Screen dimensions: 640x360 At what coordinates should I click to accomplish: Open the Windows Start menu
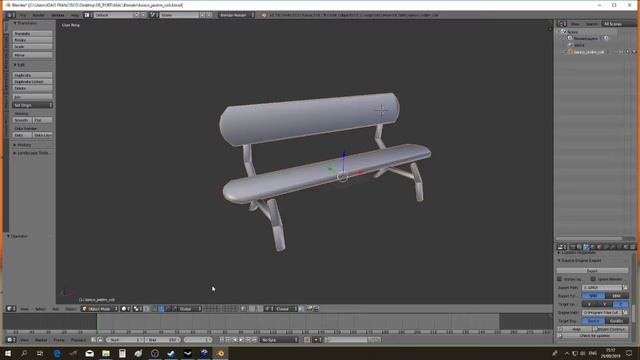[x=8, y=353]
